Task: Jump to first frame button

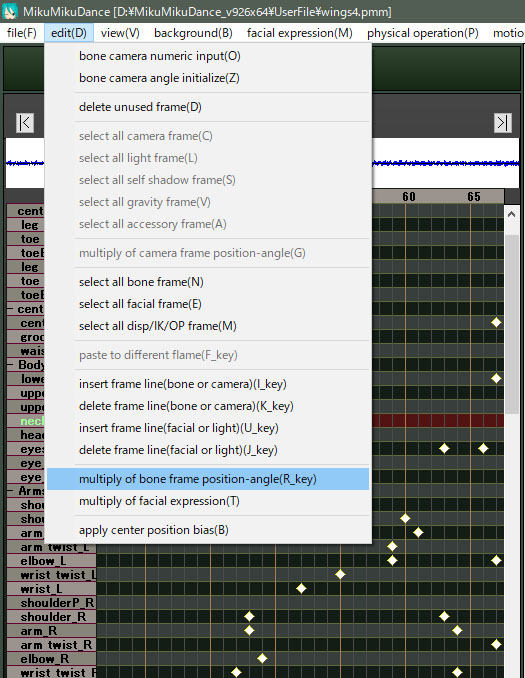Action: point(25,123)
